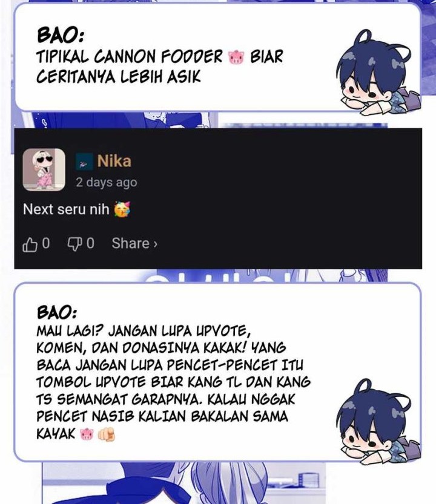The height and width of the screenshot is (504, 436).
Task: Open Nika's profile avatar
Action: [44, 169]
